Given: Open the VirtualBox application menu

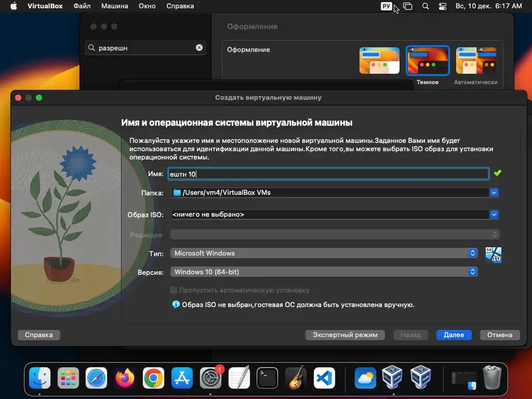Looking at the screenshot, I should [45, 6].
